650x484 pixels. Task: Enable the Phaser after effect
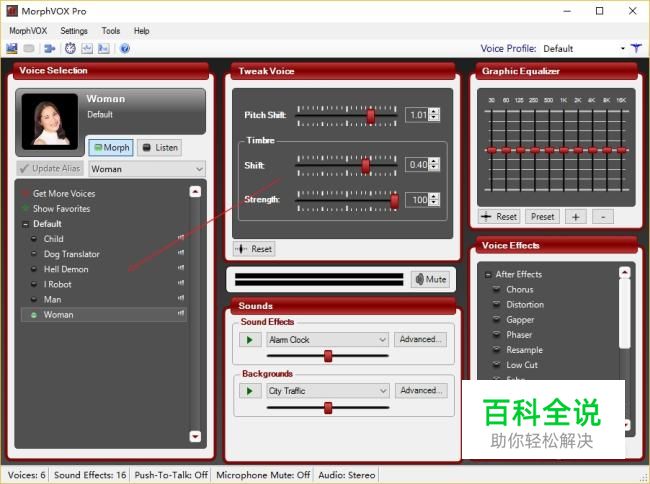496,334
